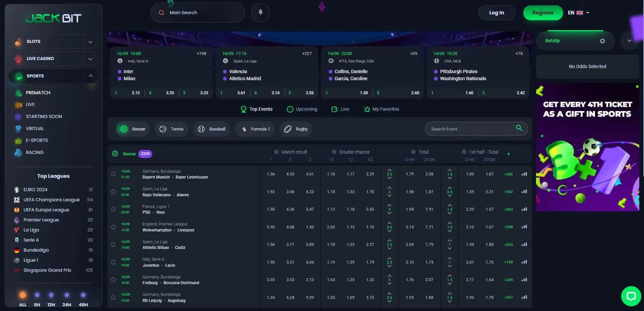Switch to the Upcoming tab
Screen dimensions: 644x311
[302, 109]
